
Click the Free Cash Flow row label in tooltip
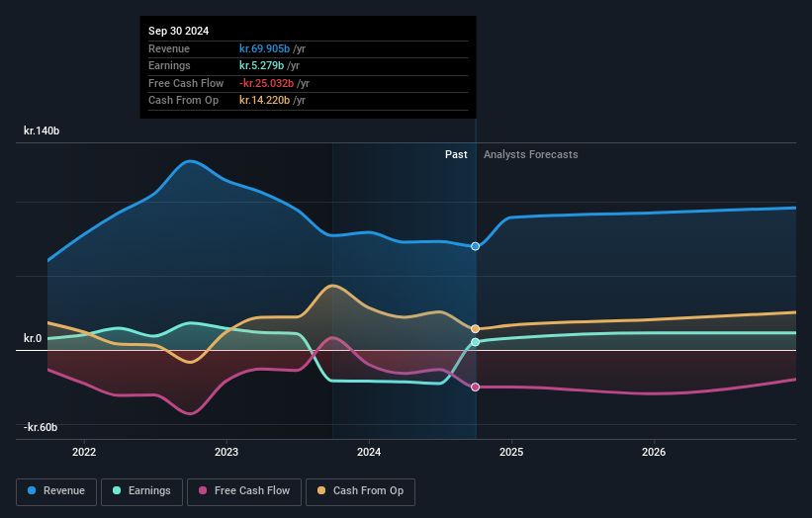pyautogui.click(x=186, y=83)
